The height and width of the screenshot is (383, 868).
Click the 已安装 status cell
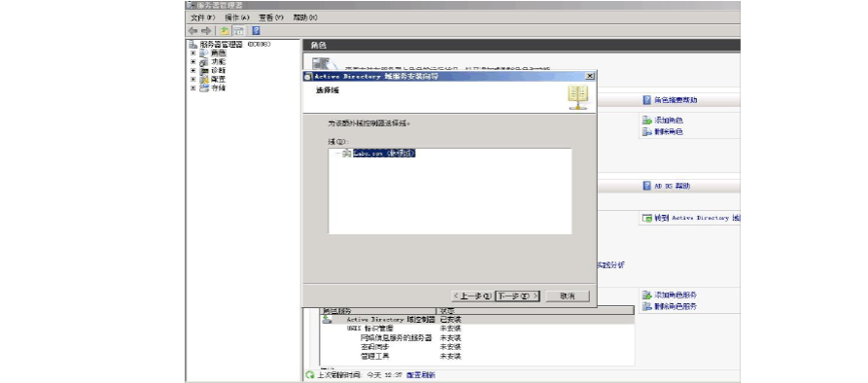click(x=451, y=320)
